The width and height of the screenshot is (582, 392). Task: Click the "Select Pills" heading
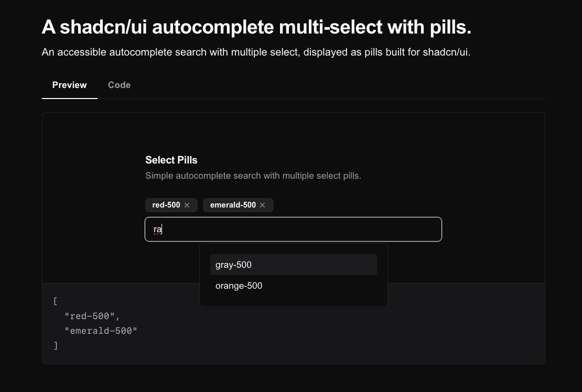tap(171, 160)
